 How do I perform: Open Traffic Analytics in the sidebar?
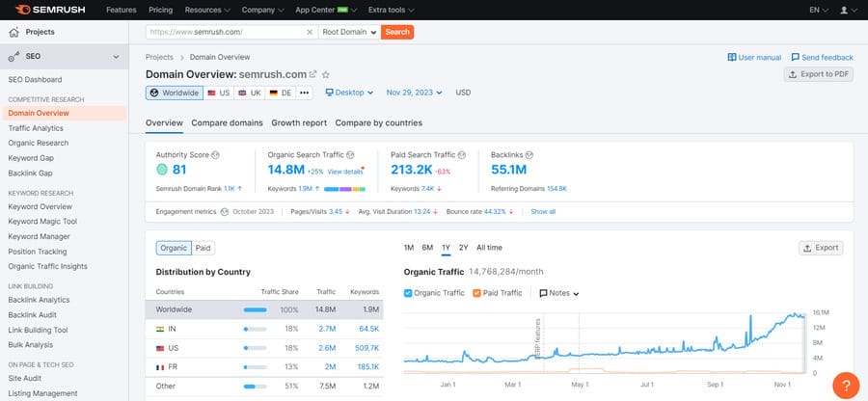(x=36, y=128)
